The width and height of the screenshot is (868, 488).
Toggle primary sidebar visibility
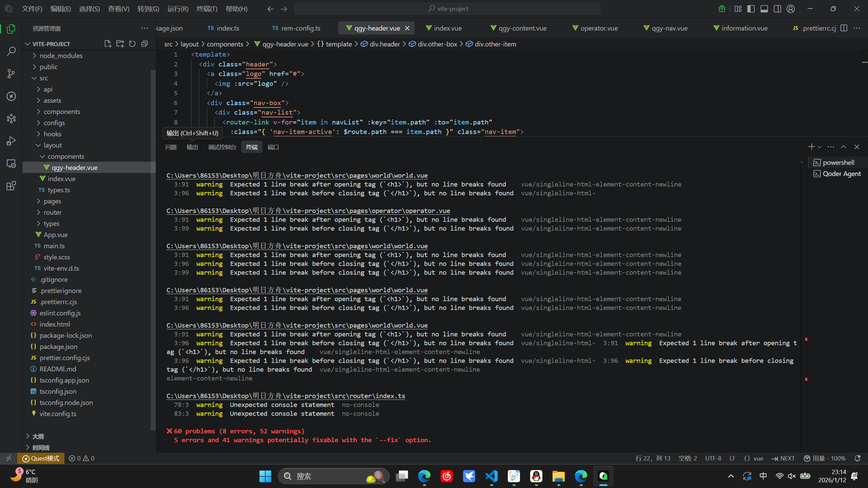click(x=751, y=9)
